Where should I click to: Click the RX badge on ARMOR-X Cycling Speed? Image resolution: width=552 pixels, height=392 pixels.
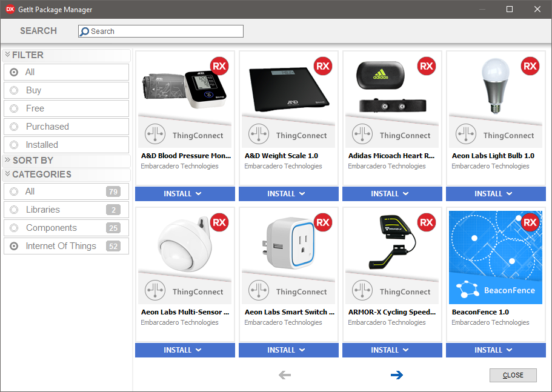427,222
